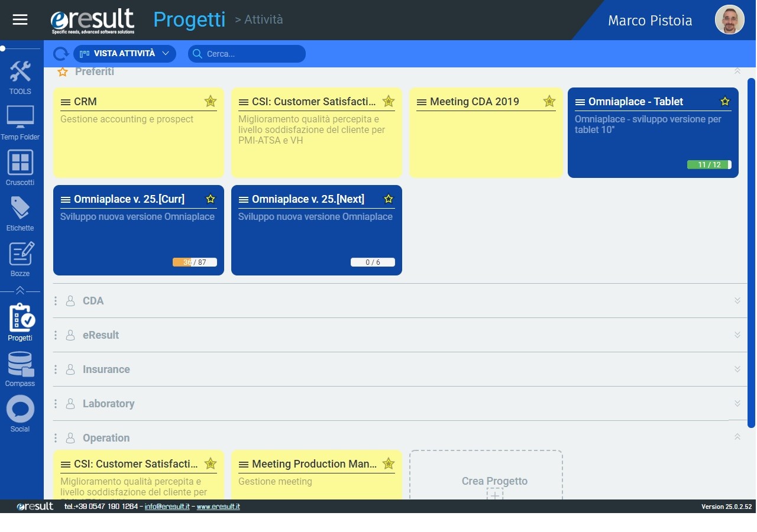The image size is (757, 532).
Task: Click the Cerca search field
Action: coord(247,54)
